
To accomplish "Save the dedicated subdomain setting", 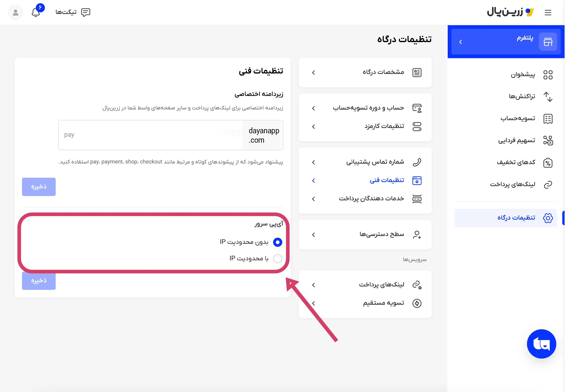I will [x=39, y=187].
